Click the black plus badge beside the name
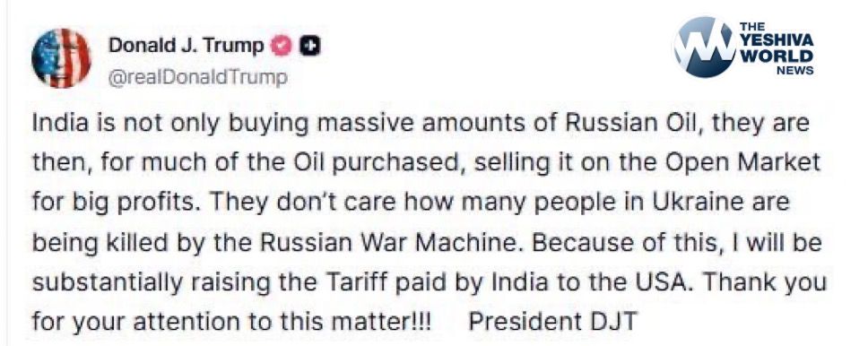 coord(309,47)
